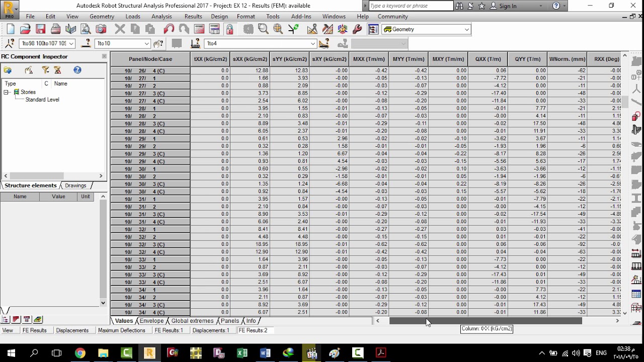Click the Maximum Deflections view button

[121, 330]
